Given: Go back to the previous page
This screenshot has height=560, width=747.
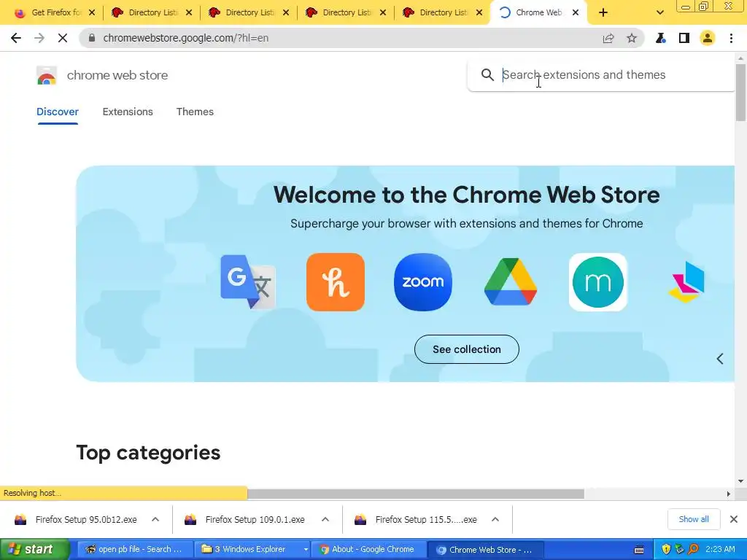Looking at the screenshot, I should tap(16, 38).
